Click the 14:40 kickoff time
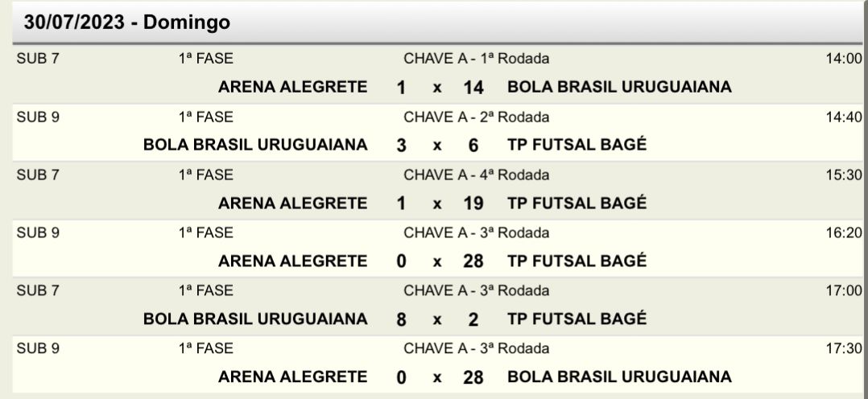The height and width of the screenshot is (399, 868). [844, 117]
